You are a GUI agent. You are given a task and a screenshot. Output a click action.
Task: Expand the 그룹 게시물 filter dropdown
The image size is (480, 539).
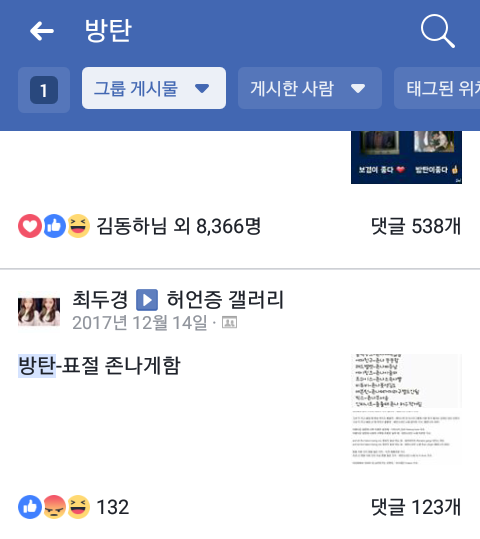154,88
